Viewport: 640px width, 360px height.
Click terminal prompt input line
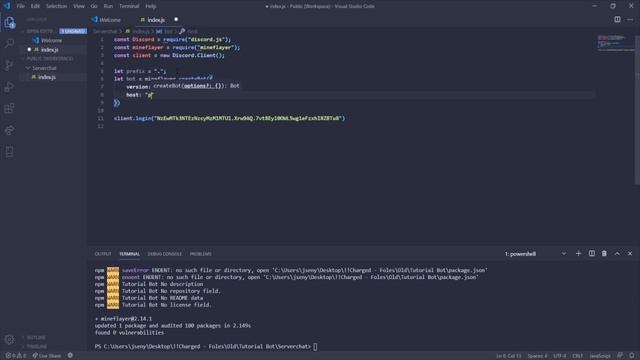pos(206,347)
